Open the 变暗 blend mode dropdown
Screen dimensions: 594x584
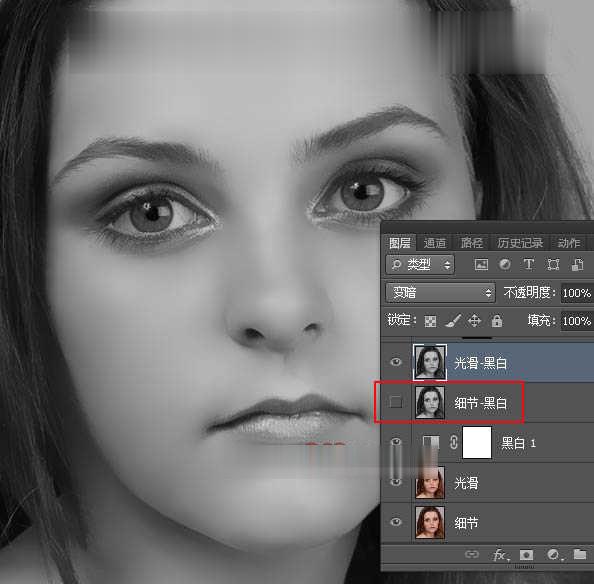click(x=440, y=293)
